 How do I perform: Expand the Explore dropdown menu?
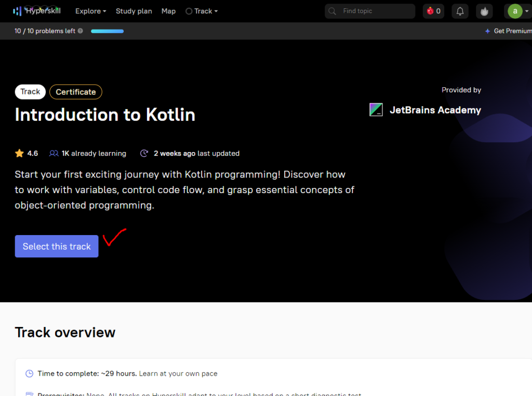[90, 11]
